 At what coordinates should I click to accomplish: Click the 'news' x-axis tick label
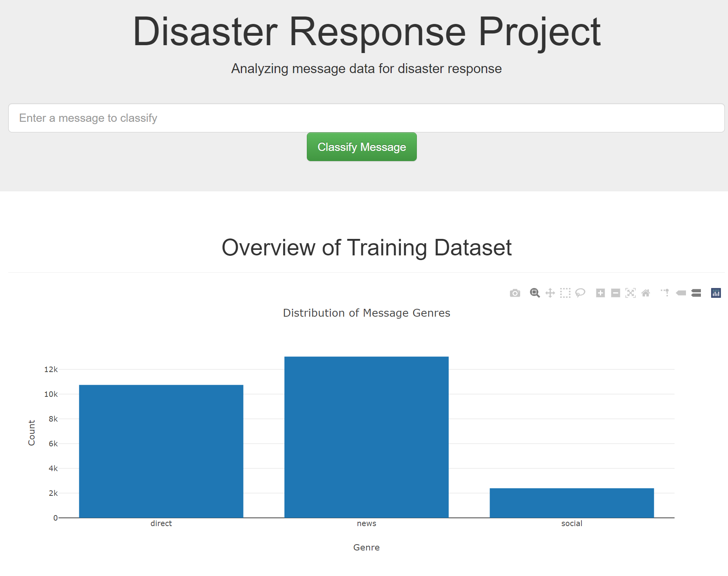[x=366, y=523]
